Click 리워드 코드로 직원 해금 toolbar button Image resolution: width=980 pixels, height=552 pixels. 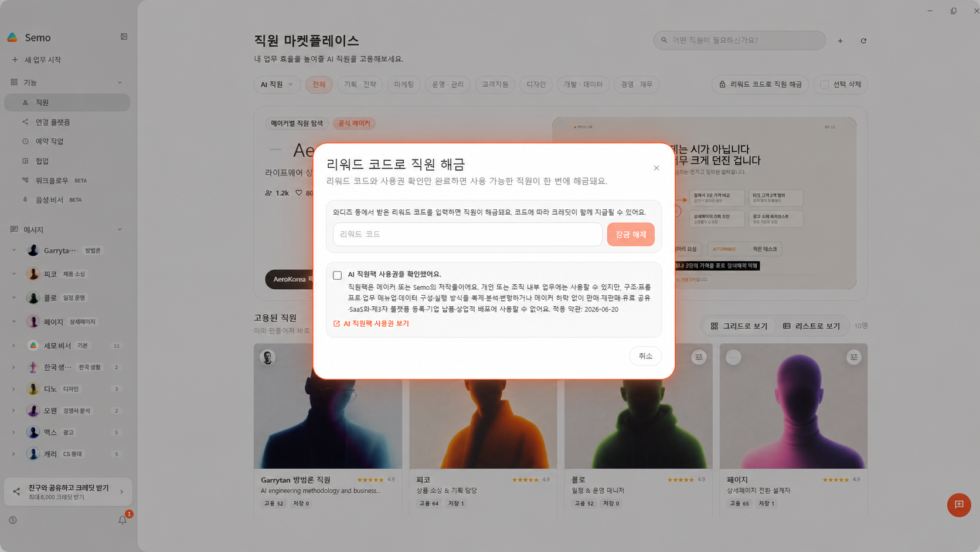click(760, 84)
